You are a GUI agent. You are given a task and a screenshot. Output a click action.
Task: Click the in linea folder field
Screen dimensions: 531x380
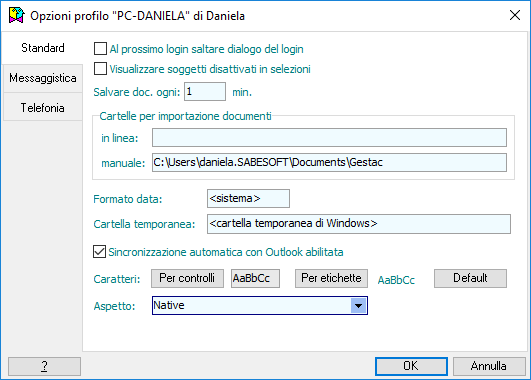pyautogui.click(x=329, y=138)
